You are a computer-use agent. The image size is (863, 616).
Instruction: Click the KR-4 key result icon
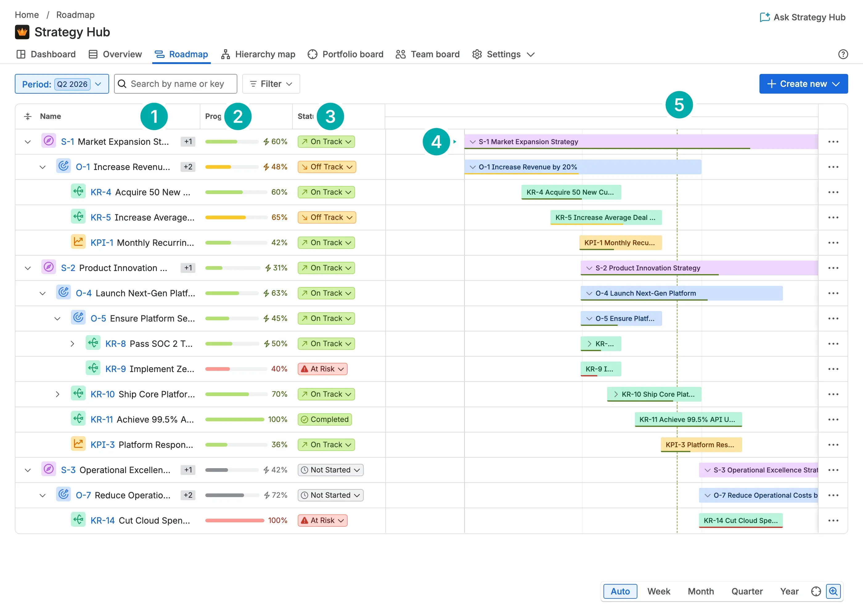[x=78, y=192]
